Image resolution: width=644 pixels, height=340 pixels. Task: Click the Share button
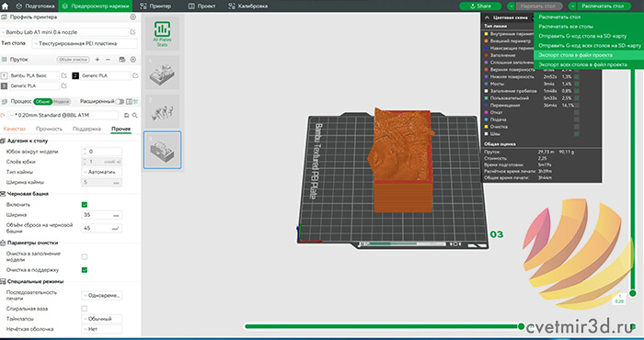tap(480, 6)
